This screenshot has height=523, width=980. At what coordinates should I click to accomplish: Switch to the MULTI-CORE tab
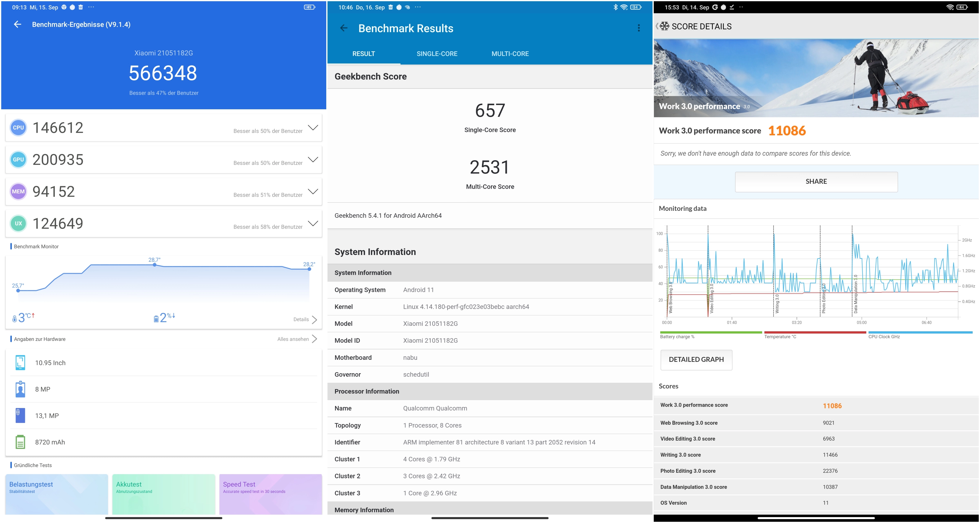coord(510,54)
